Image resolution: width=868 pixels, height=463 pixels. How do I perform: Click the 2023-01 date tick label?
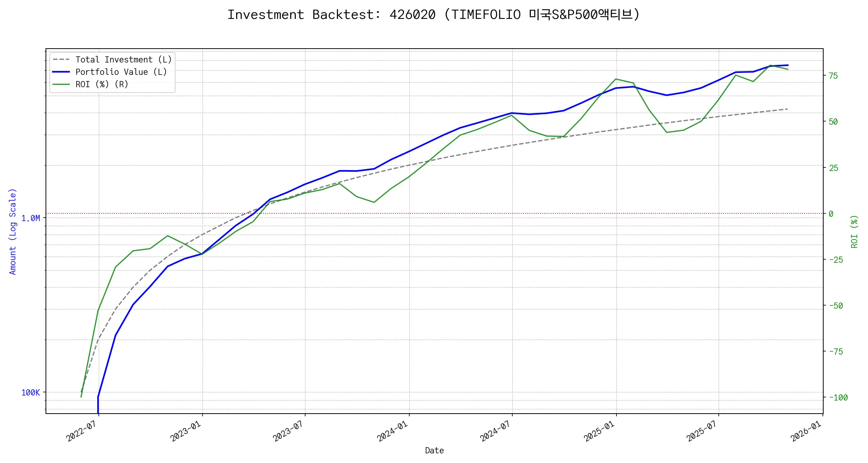pos(185,431)
